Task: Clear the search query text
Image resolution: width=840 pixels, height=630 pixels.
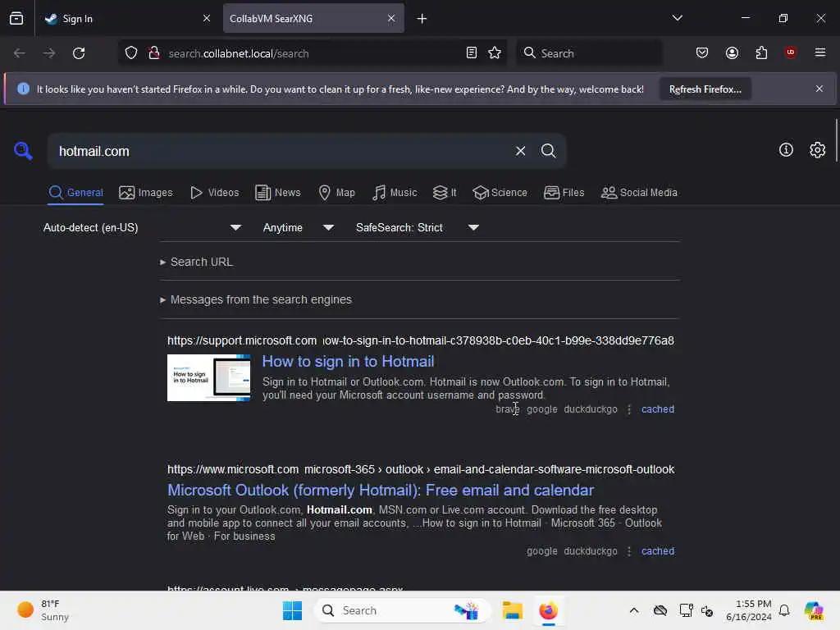Action: tap(520, 151)
